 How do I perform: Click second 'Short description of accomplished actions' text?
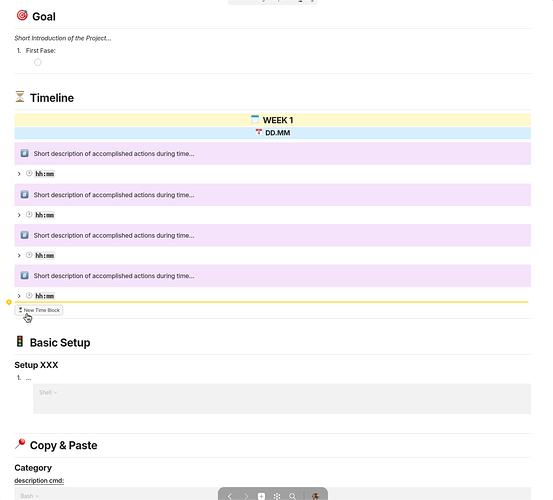[x=114, y=195]
